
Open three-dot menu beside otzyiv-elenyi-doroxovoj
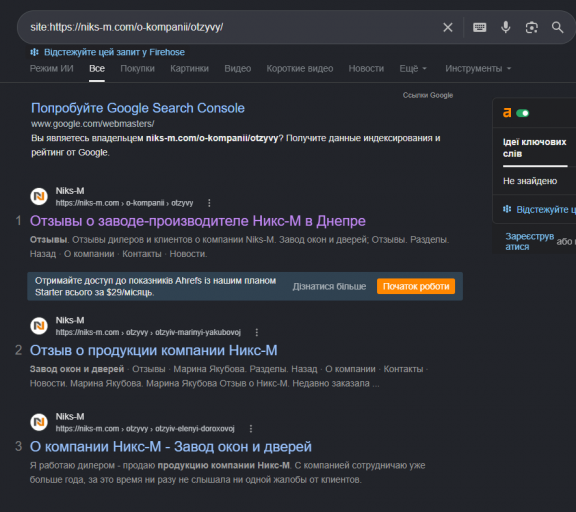(251, 429)
